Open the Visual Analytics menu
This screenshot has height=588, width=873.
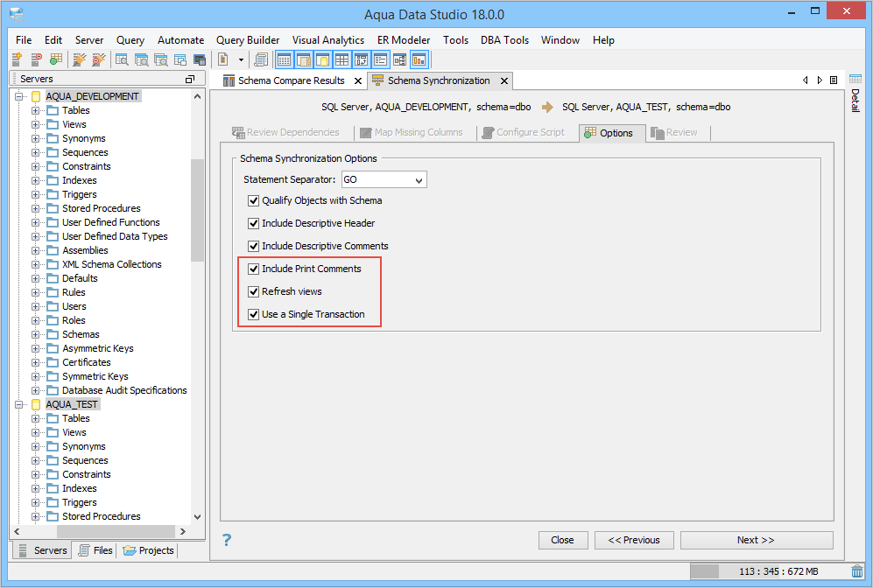tap(328, 40)
